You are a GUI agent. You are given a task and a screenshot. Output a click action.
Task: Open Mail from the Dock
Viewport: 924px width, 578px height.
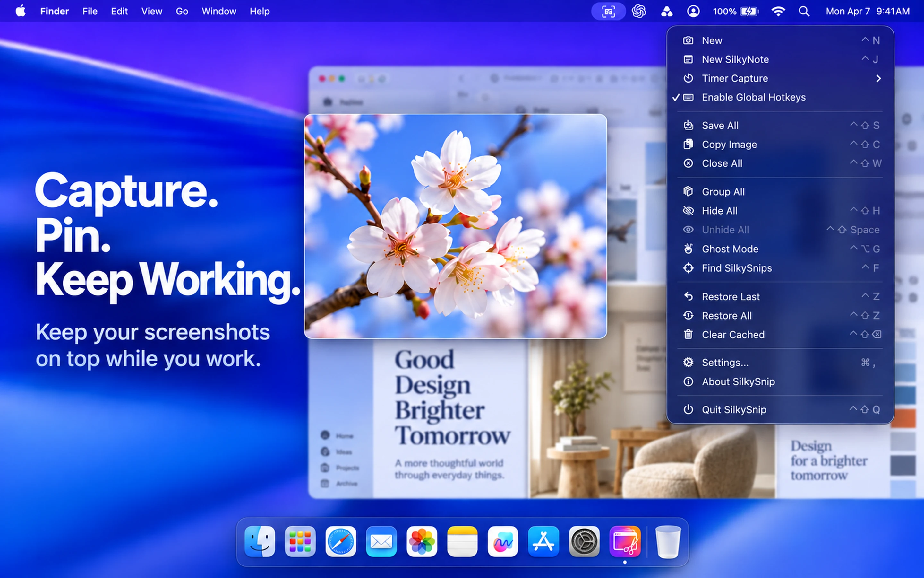coord(381,542)
